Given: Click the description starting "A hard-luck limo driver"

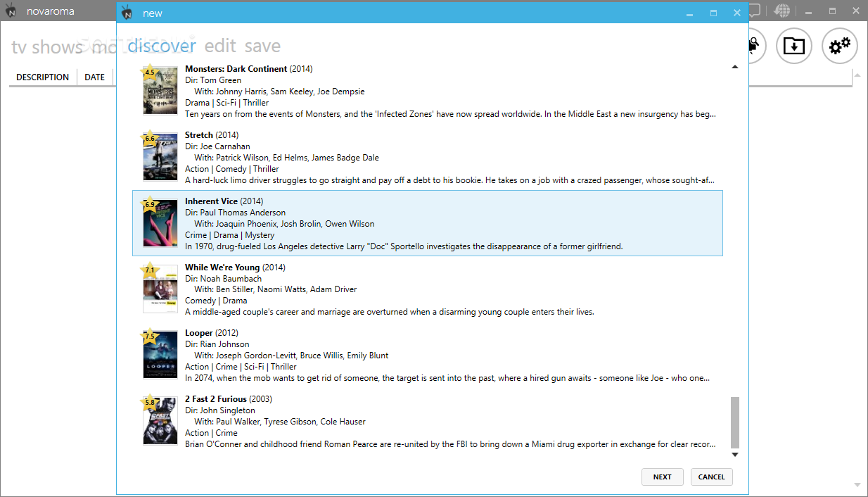Looking at the screenshot, I should tap(451, 180).
